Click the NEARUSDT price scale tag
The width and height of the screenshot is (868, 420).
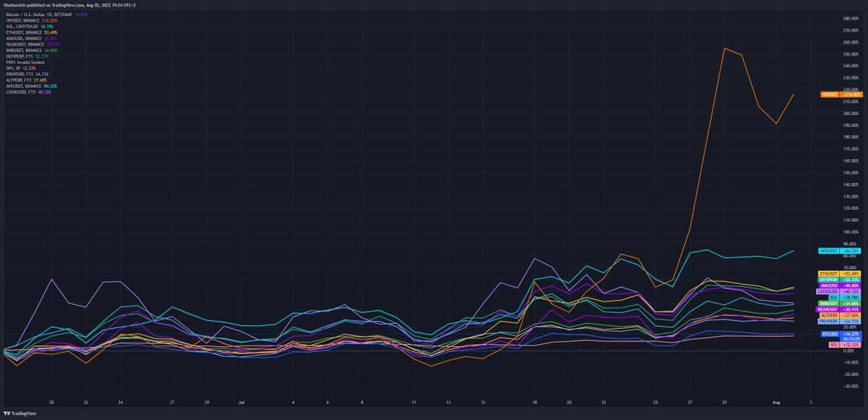pos(838,309)
